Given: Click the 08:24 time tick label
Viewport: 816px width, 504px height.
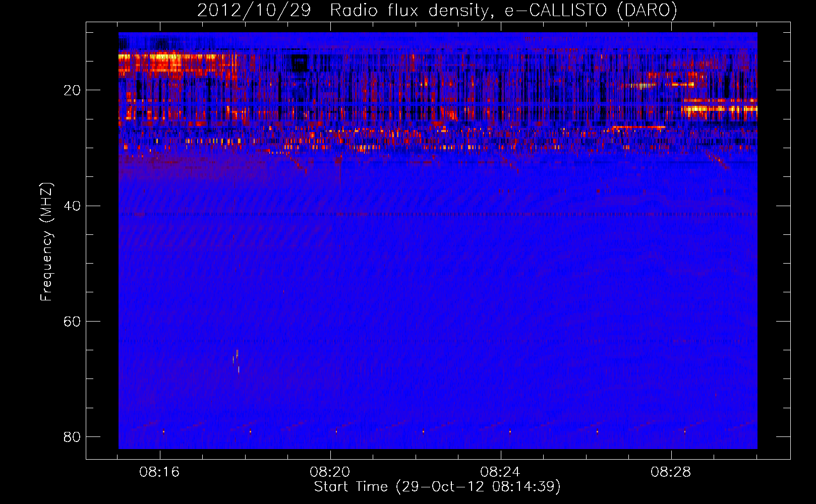Looking at the screenshot, I should click(500, 472).
